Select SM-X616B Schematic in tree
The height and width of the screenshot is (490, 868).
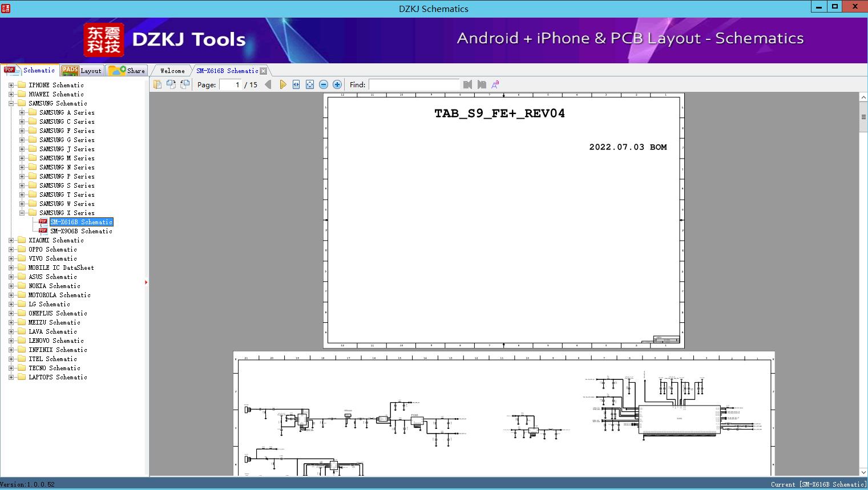81,222
